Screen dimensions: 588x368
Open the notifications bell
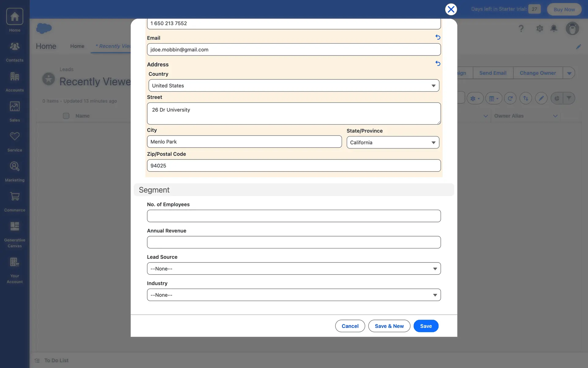553,29
